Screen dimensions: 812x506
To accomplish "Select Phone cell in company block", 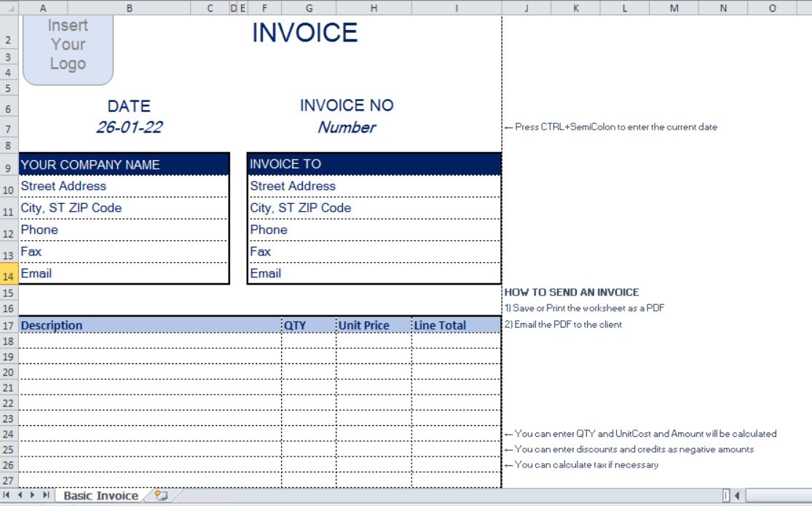I will point(124,230).
